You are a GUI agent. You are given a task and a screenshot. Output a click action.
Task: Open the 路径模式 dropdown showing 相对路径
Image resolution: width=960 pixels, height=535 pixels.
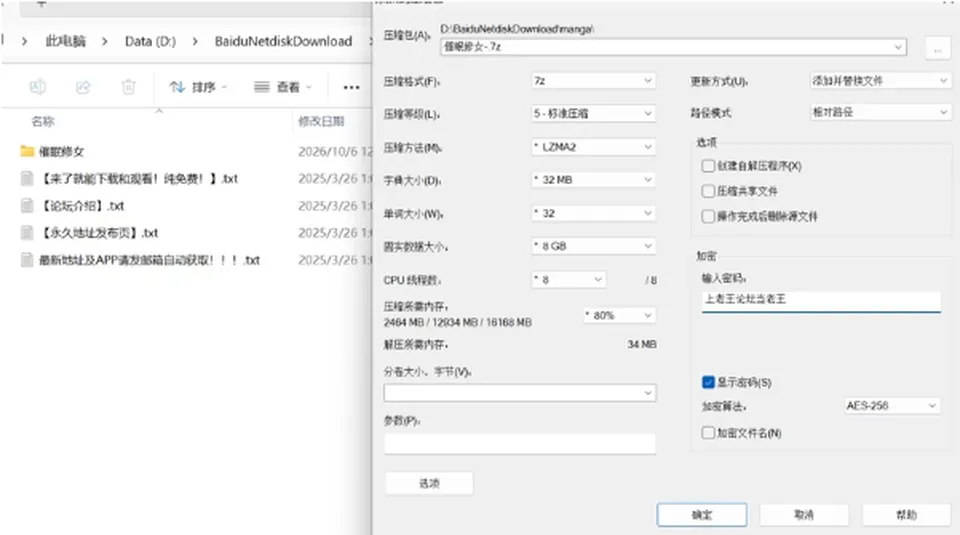pyautogui.click(x=880, y=112)
